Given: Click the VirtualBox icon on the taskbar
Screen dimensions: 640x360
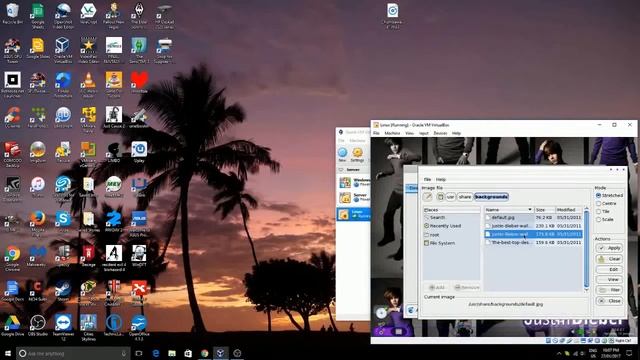Looking at the screenshot, I should pyautogui.click(x=220, y=353).
